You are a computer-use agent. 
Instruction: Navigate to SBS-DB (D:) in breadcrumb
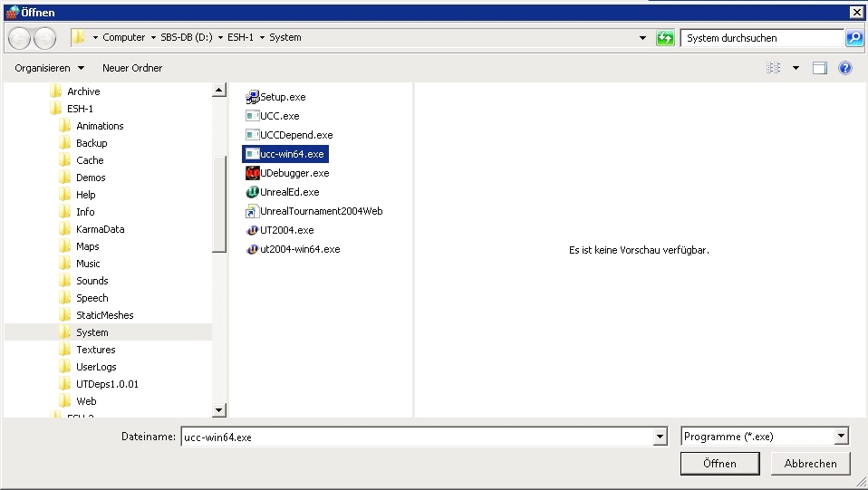pyautogui.click(x=187, y=37)
